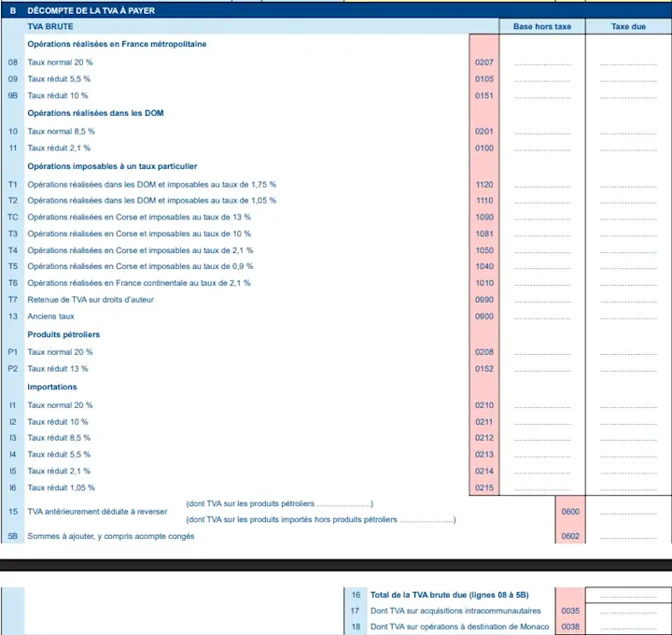672x635 pixels.
Task: Click code 0038 beside line 18
Action: (x=570, y=627)
